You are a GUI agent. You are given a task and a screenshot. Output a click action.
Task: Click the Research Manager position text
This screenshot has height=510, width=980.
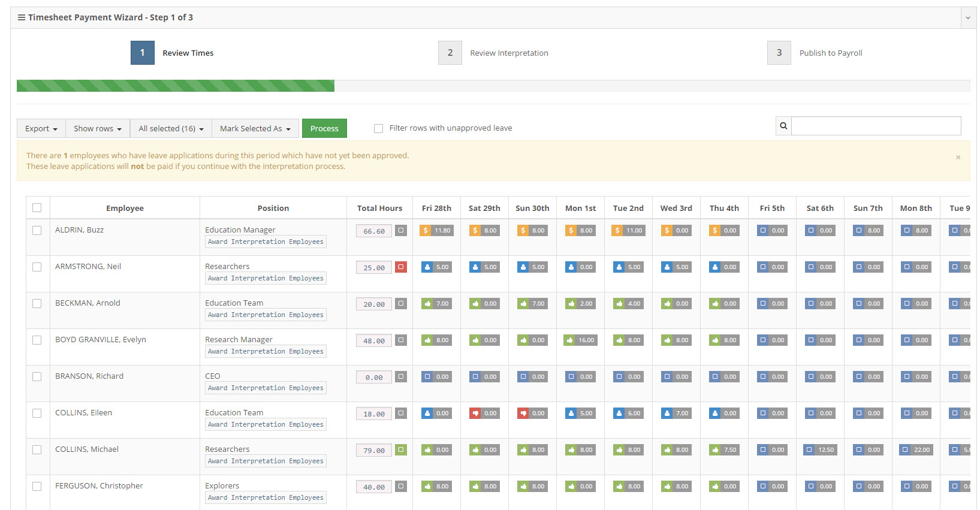[x=239, y=339]
